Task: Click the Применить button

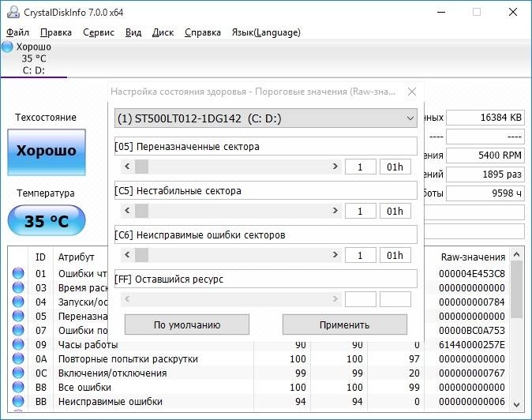Action: click(x=345, y=324)
